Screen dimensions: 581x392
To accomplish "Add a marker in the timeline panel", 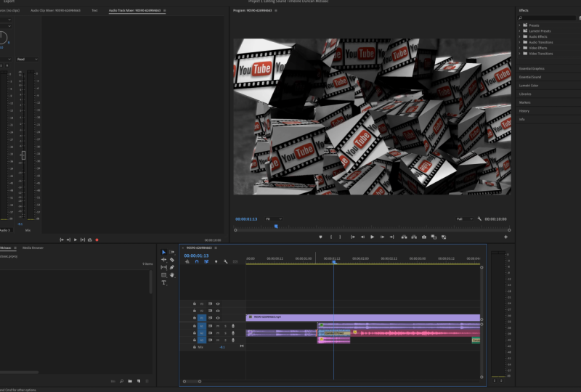I will (x=216, y=261).
